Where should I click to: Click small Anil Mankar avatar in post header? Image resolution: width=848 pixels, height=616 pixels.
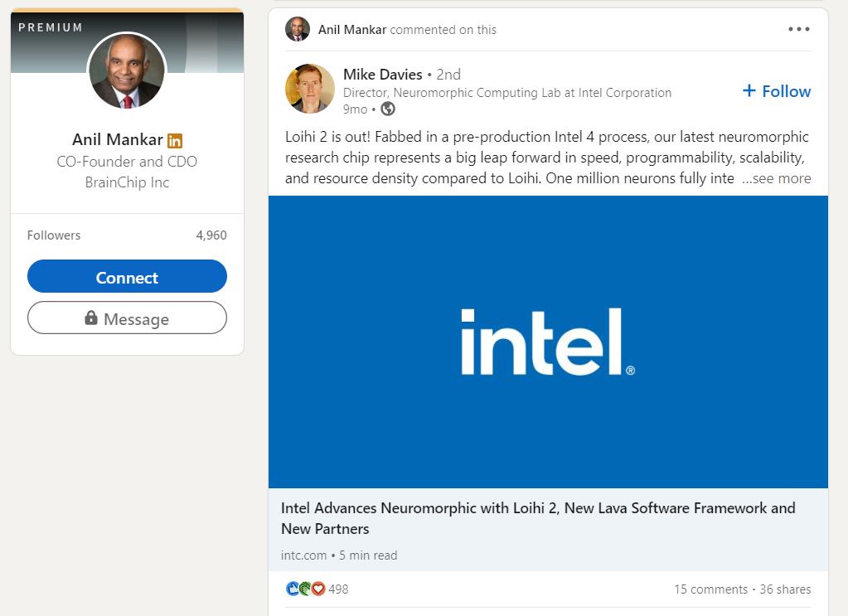coord(298,29)
